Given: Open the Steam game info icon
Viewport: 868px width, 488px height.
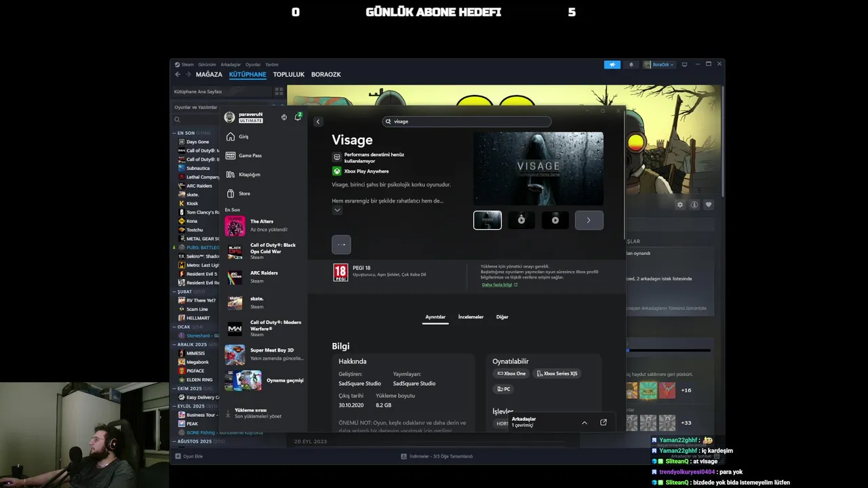Looking at the screenshot, I should point(694,205).
